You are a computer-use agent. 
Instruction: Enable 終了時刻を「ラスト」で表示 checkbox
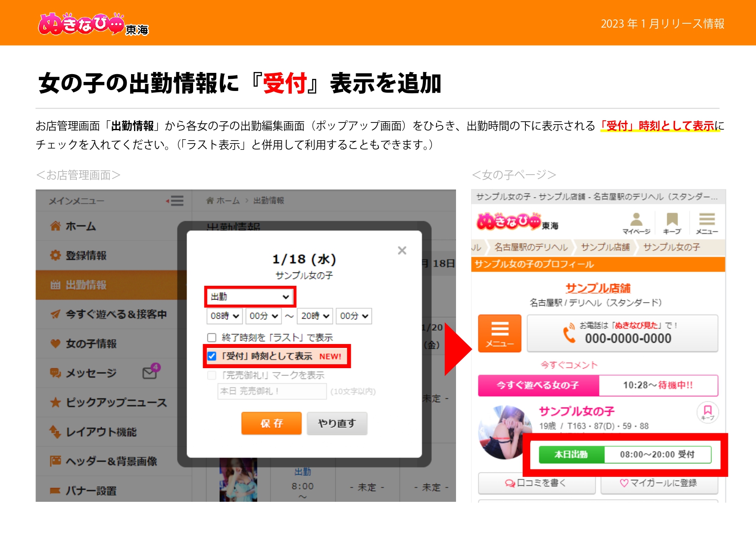click(x=212, y=338)
